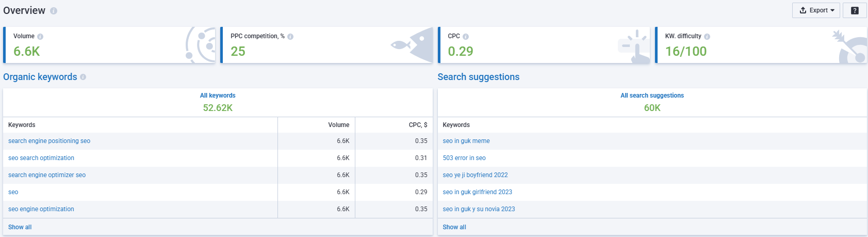The height and width of the screenshot is (237, 868).
Task: Click the PPC competition value 25
Action: click(238, 51)
